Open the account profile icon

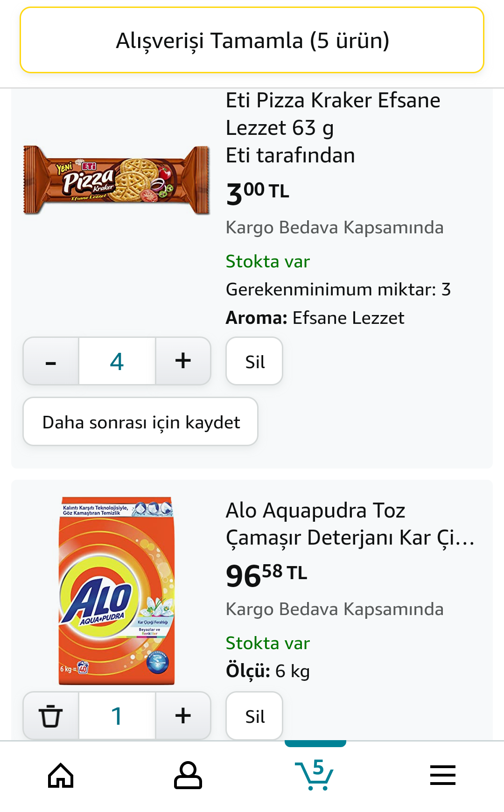coord(188,775)
